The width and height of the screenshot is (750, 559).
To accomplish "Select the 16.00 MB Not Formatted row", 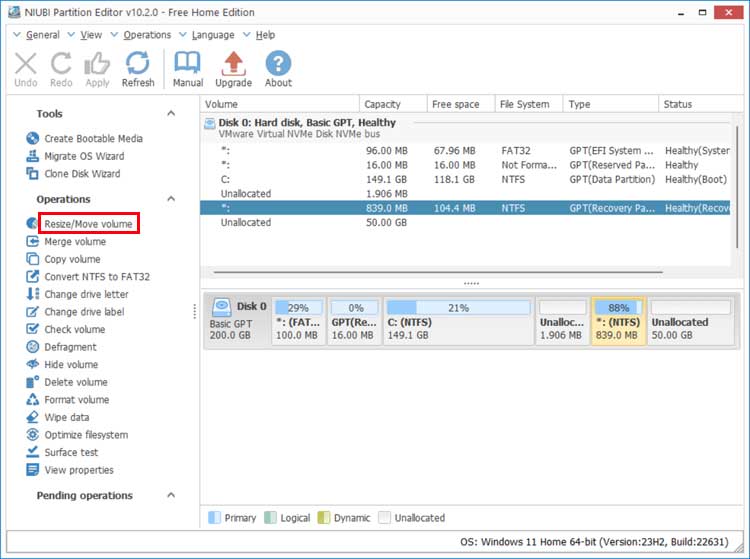I will 465,165.
